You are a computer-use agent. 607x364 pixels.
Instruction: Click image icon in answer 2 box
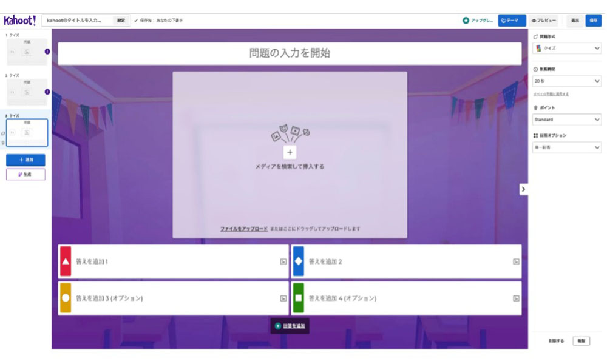(x=515, y=262)
